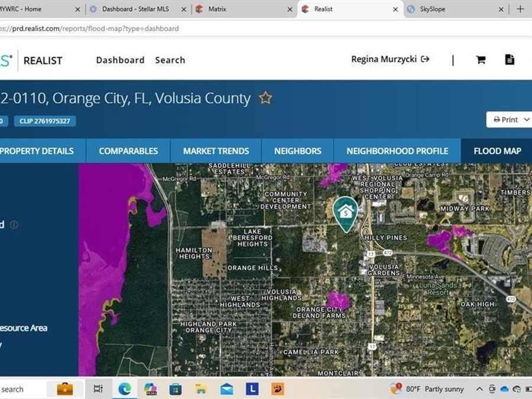Click the CLIP 2761975327 badge

point(45,121)
